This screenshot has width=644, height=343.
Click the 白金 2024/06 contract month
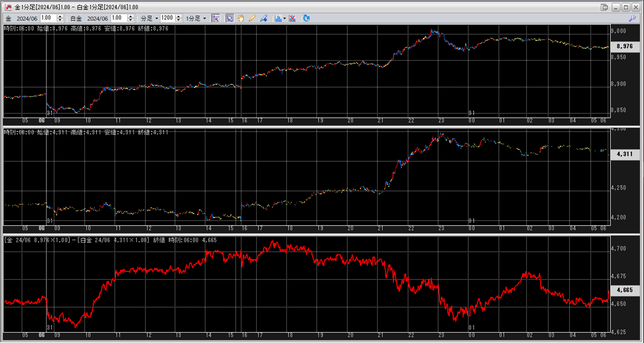pos(97,18)
